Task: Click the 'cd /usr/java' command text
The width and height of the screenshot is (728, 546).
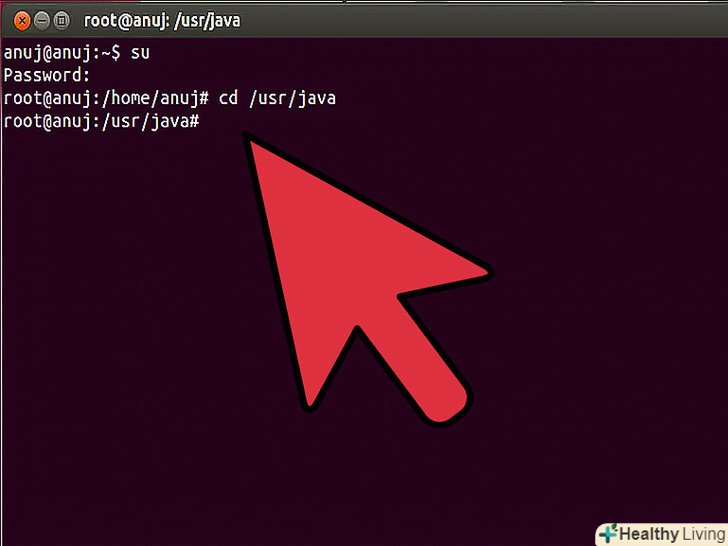Action: (x=277, y=98)
